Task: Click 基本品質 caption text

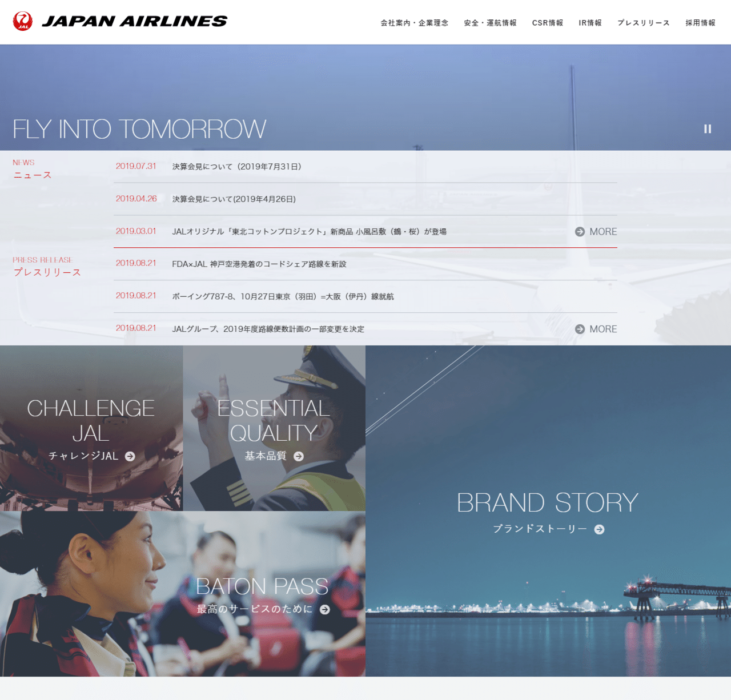Action: tap(266, 456)
